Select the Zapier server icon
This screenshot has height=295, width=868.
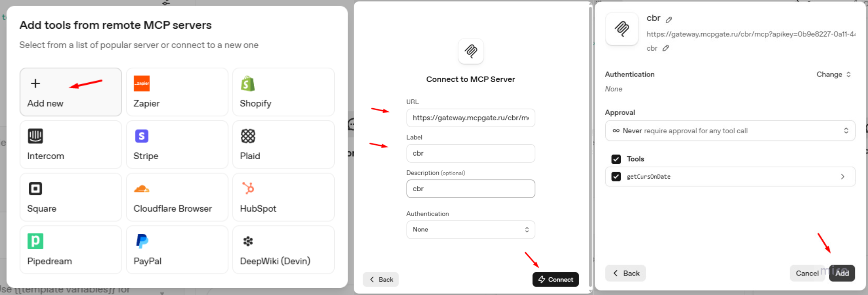pyautogui.click(x=142, y=83)
